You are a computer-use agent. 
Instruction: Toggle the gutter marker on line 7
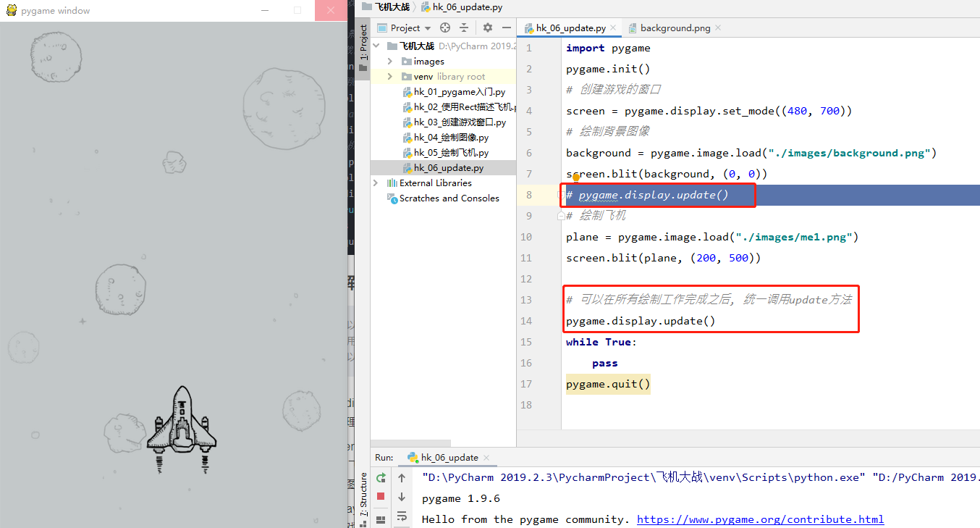575,176
